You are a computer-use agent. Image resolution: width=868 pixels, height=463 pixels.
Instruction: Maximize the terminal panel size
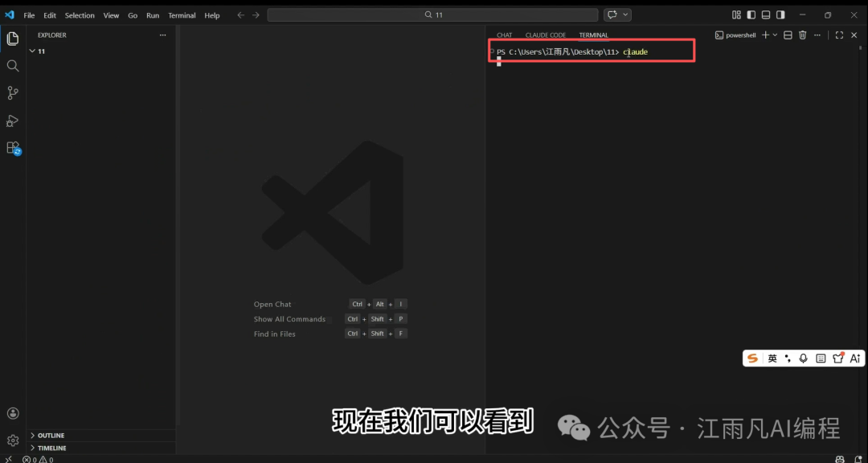point(839,35)
